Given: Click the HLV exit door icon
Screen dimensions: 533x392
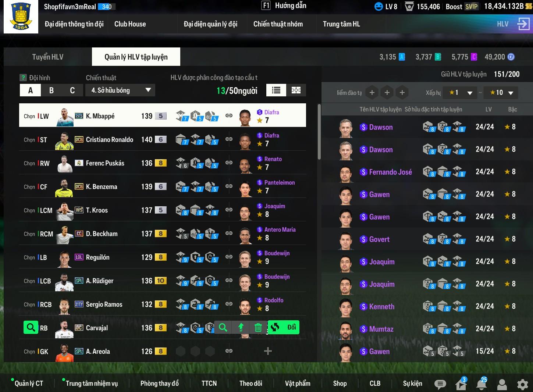Looking at the screenshot, I should tap(523, 24).
